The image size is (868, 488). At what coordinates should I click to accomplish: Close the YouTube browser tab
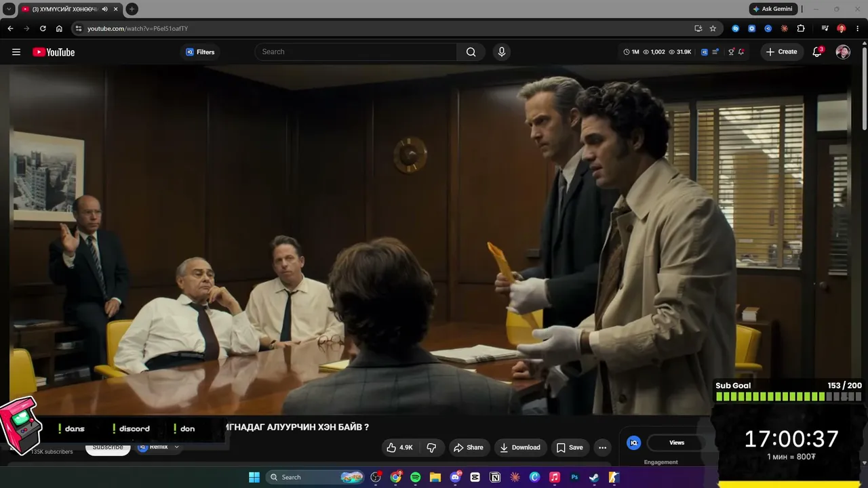tap(115, 9)
